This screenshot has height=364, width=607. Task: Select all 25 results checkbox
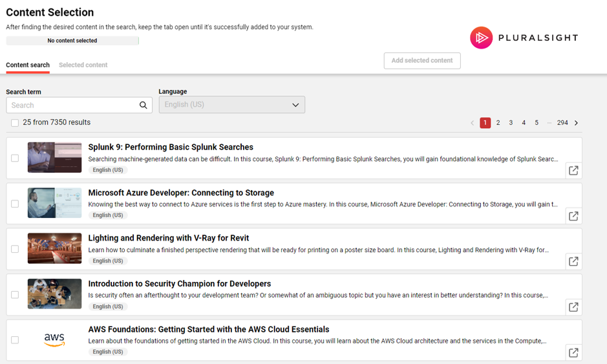tap(15, 123)
